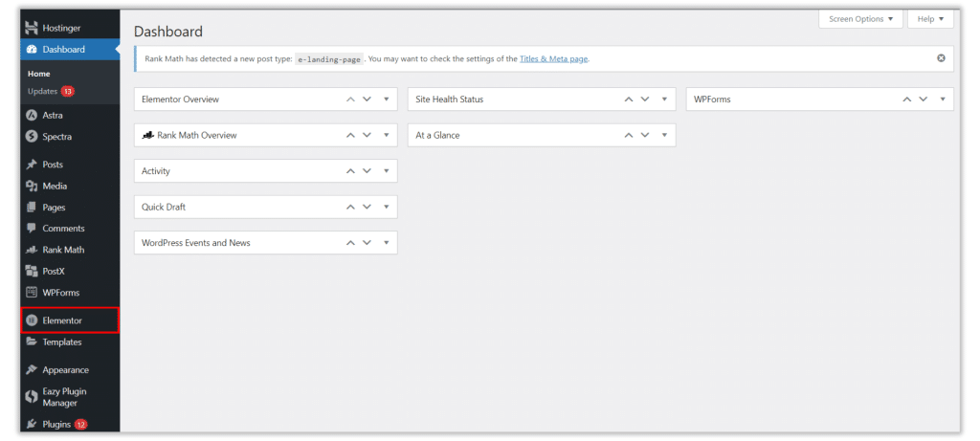The image size is (980, 441).
Task: Expand the WPForms dashboard panel
Action: [943, 99]
